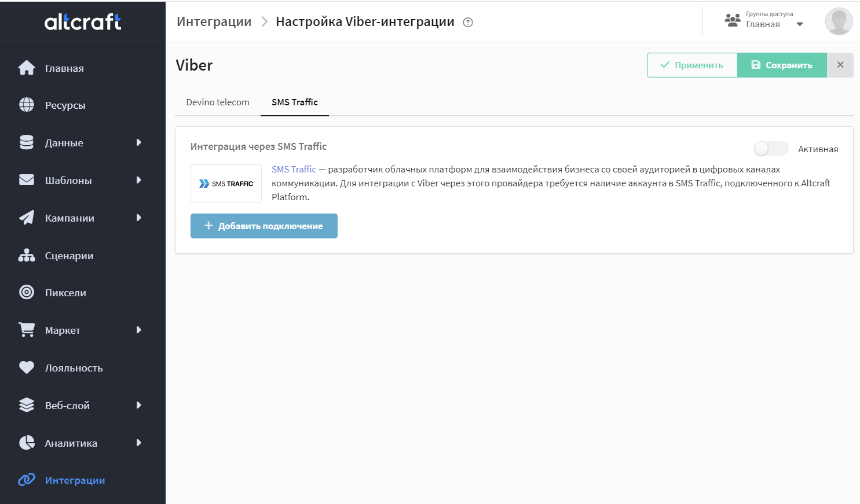Go back via Интеграции breadcrumb
Viewport: 860px width, 504px height.
pyautogui.click(x=214, y=21)
